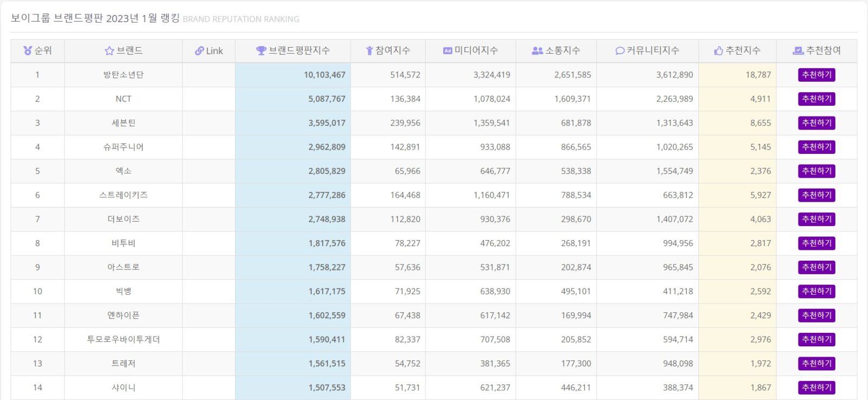Sort by the 브랜드 column header

coord(124,50)
